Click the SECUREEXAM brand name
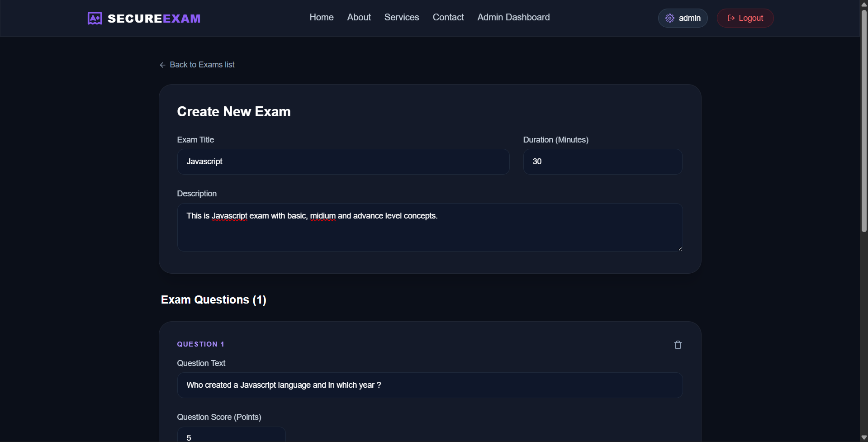The height and width of the screenshot is (442, 868). [x=154, y=19]
